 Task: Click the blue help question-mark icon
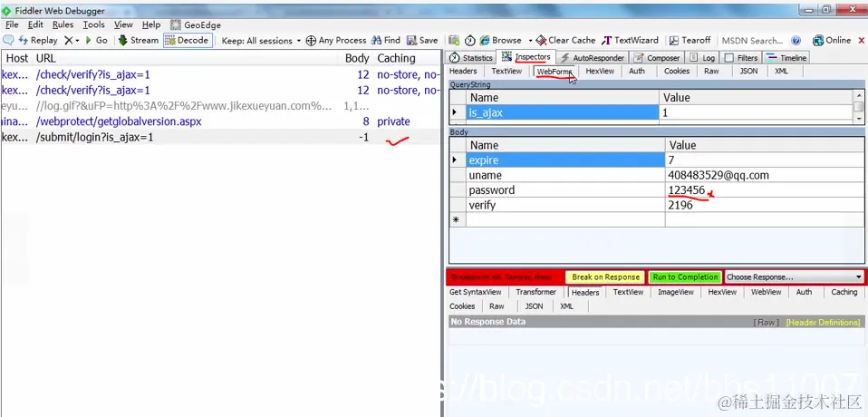tap(796, 41)
